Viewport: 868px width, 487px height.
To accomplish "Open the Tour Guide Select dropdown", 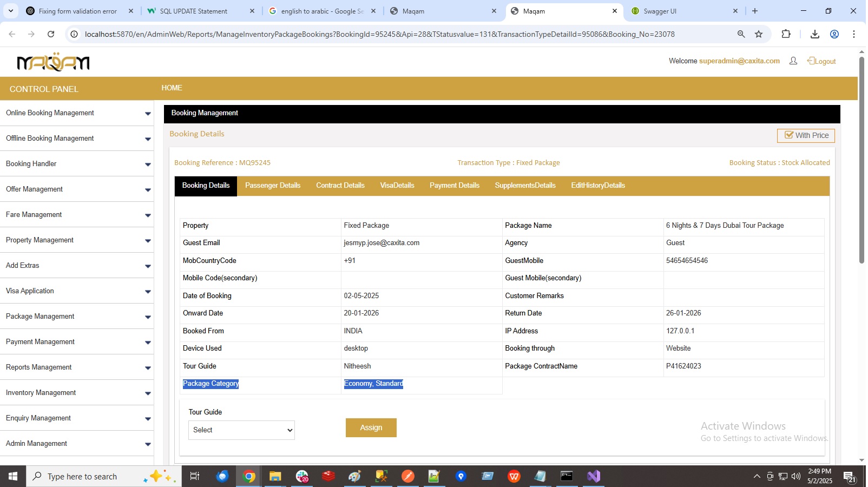I will [x=241, y=430].
